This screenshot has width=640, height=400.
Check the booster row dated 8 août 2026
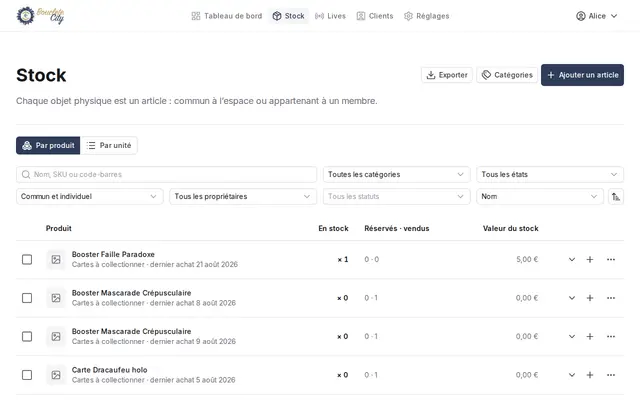point(27,298)
